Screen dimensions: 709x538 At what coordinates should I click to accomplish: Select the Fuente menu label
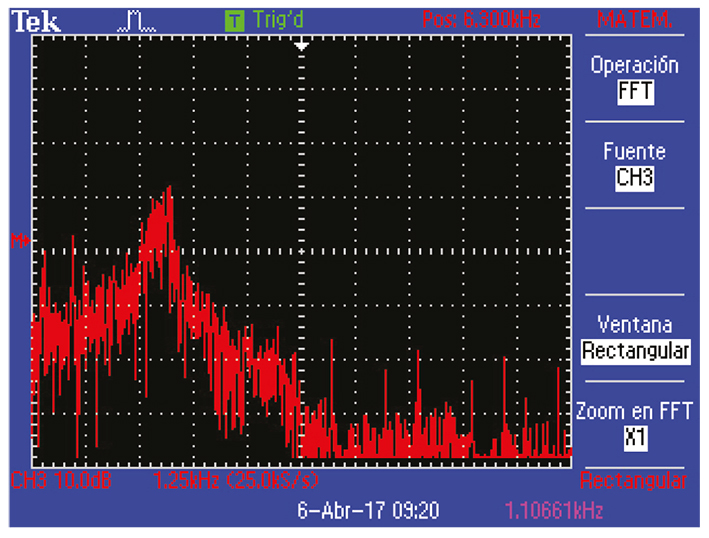pyautogui.click(x=634, y=152)
